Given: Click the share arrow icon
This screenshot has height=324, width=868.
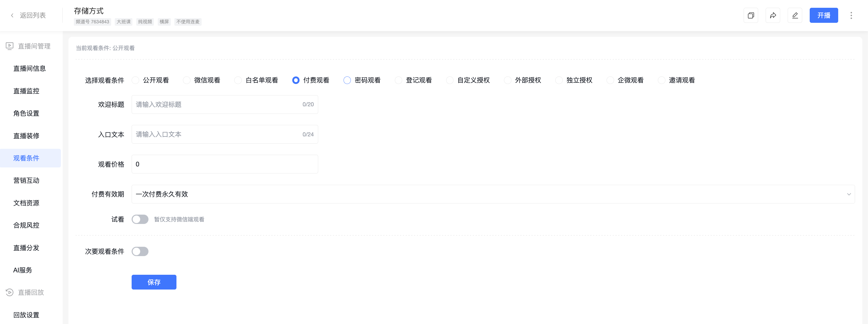Looking at the screenshot, I should pos(773,15).
